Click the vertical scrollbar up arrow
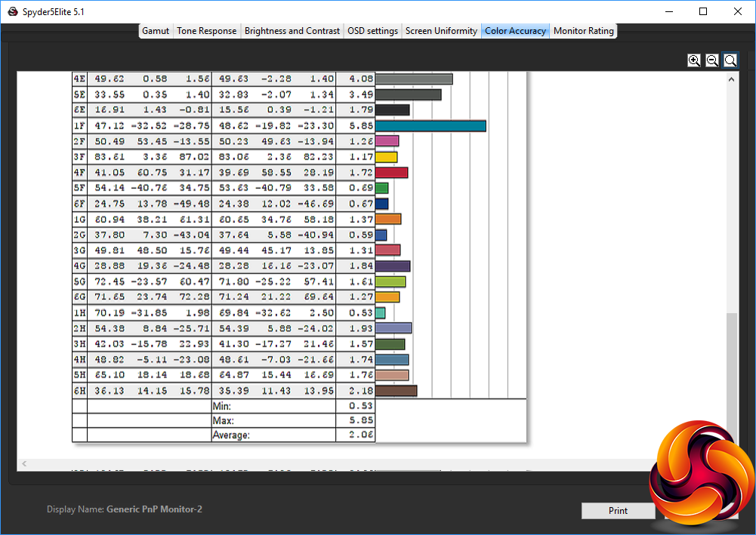The width and height of the screenshot is (756, 535). 732,78
